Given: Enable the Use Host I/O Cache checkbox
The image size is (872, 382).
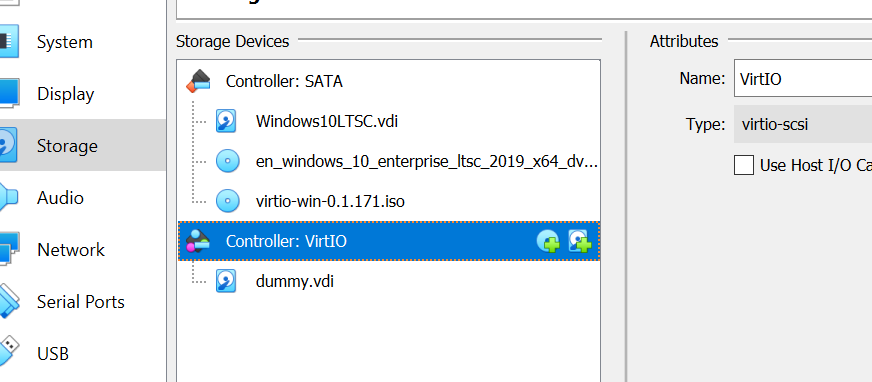Looking at the screenshot, I should tap(744, 165).
